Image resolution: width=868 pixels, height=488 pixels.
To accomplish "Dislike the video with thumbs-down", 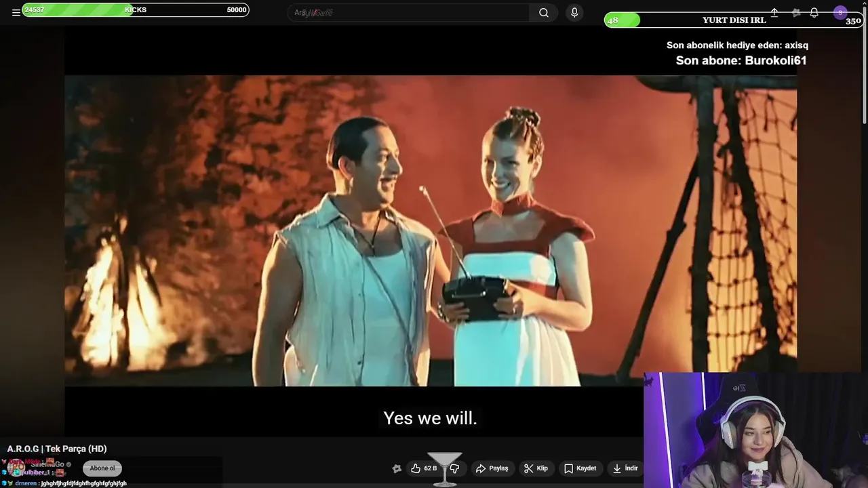I will point(454,468).
